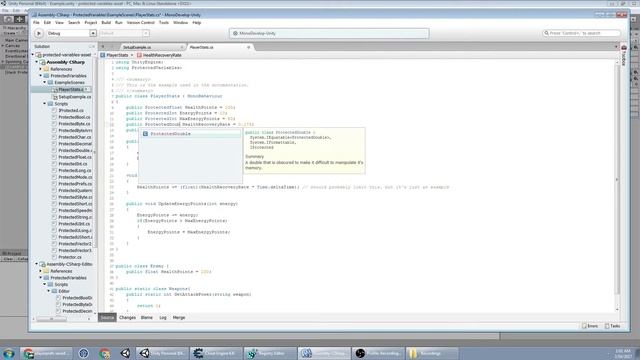
Task: Open the Debug configuration dropdown
Action: tap(71, 33)
